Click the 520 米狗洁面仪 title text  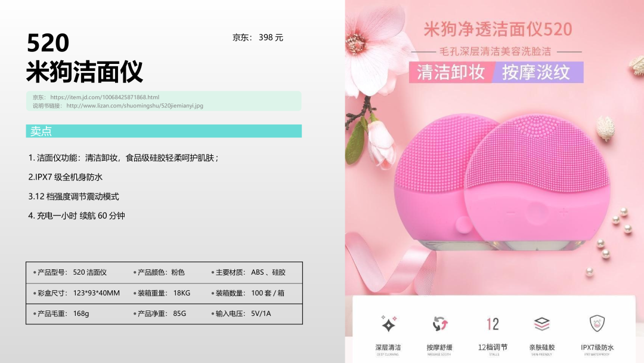[85, 57]
